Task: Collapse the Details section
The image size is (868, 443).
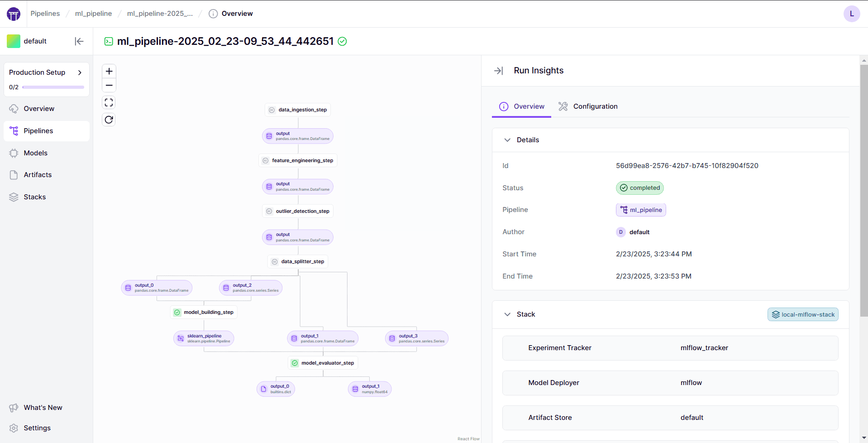Action: click(x=507, y=140)
